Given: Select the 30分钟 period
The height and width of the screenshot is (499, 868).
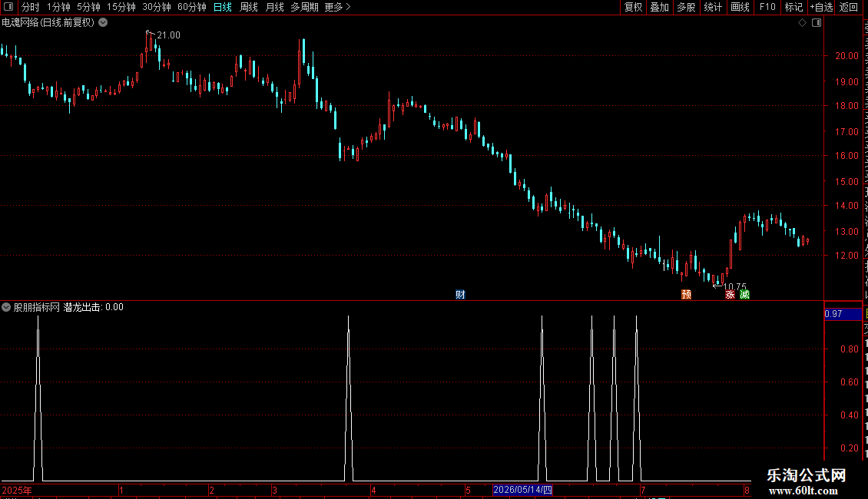Looking at the screenshot, I should click(157, 7).
